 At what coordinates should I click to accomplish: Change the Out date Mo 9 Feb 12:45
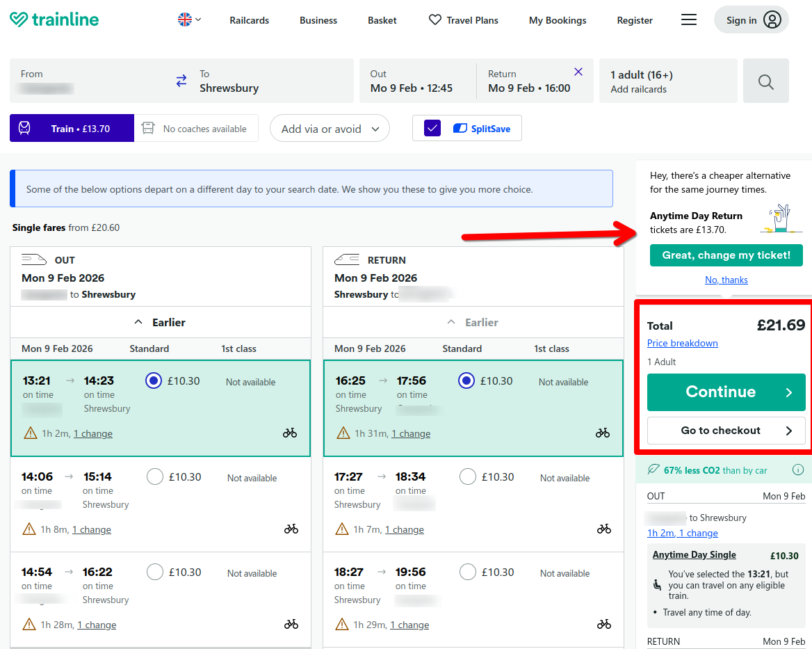(417, 81)
